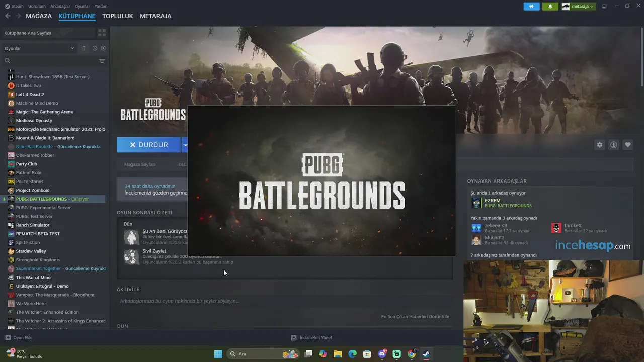This screenshot has width=644, height=362.
Task: Open friend throkeX profile
Action: [579, 228]
